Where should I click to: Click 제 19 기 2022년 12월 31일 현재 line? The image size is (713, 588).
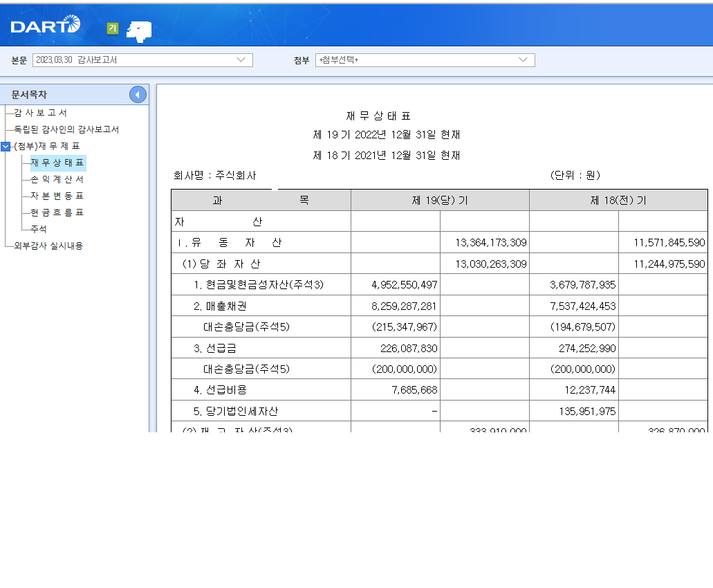(x=387, y=135)
